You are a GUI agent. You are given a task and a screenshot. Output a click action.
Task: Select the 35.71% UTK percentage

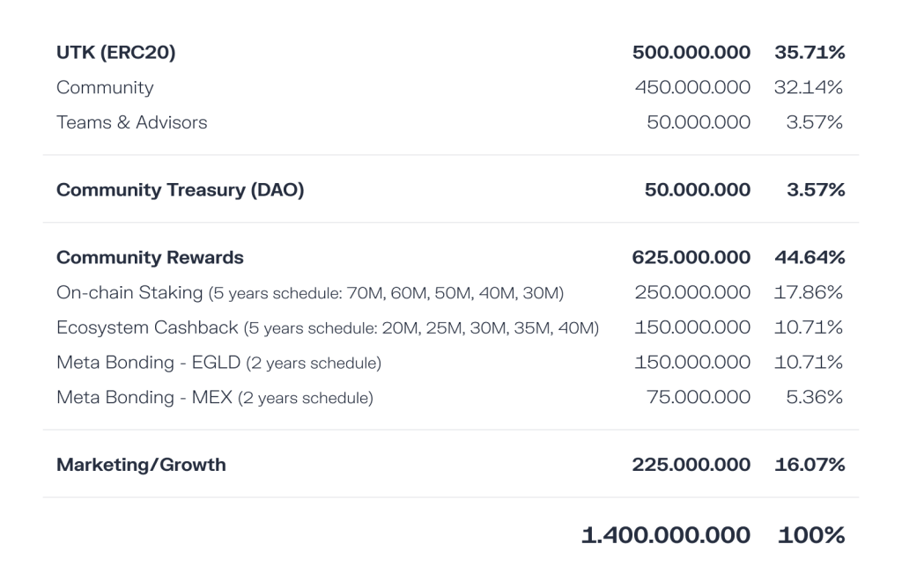[810, 53]
